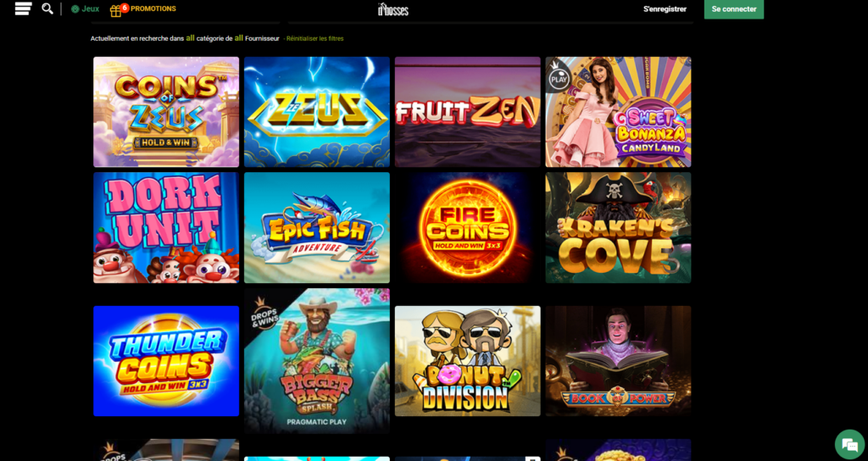Click the S'enregistrer link
Image resolution: width=868 pixels, height=461 pixels.
tap(665, 8)
